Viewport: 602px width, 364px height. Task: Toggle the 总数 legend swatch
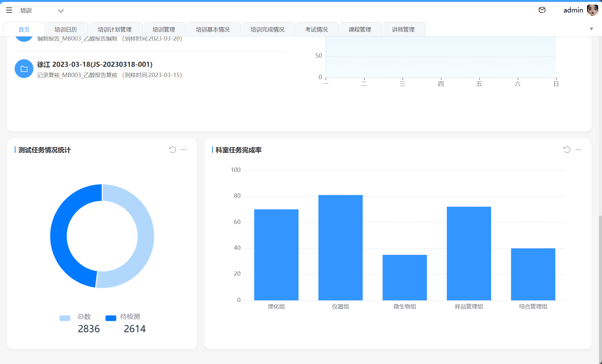pyautogui.click(x=65, y=318)
